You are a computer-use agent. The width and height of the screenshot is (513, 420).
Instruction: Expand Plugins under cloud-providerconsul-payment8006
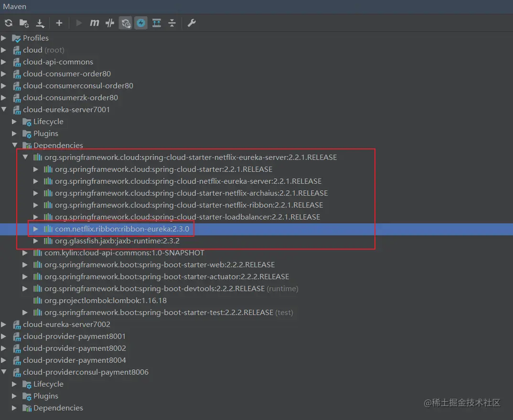click(x=14, y=396)
